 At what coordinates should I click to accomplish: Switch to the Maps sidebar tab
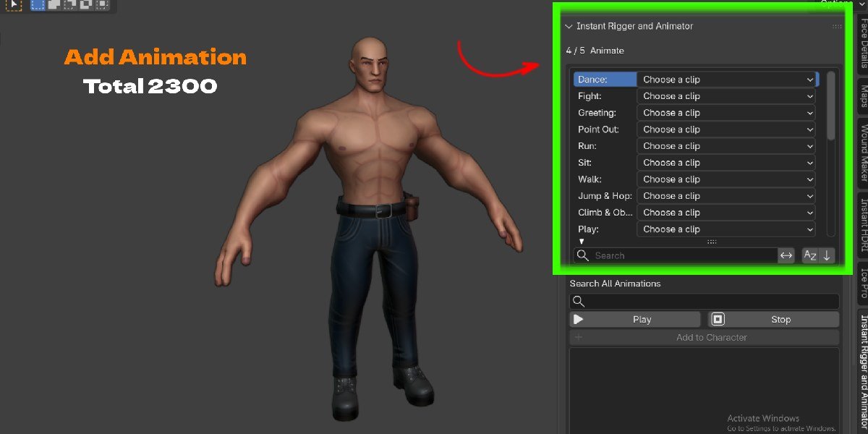(x=863, y=95)
